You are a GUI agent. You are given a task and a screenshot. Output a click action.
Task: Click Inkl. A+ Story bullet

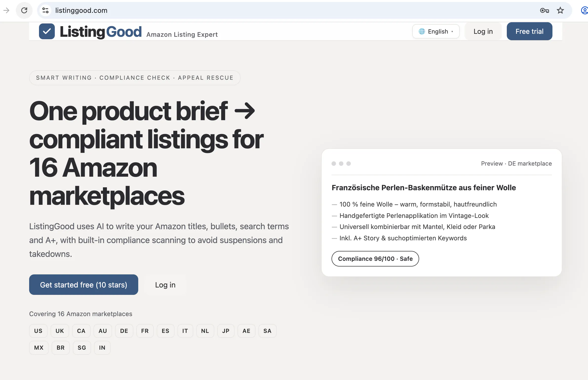pyautogui.click(x=399, y=238)
